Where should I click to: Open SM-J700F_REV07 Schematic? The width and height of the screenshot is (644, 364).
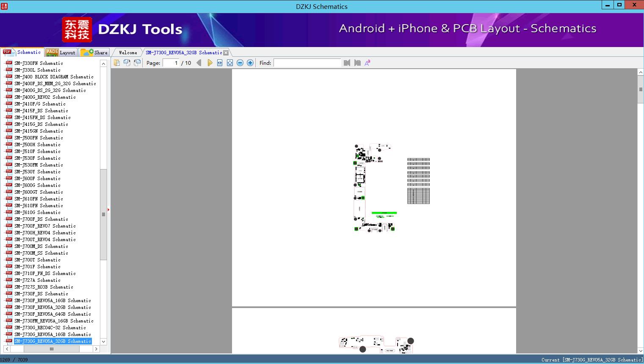(x=45, y=226)
